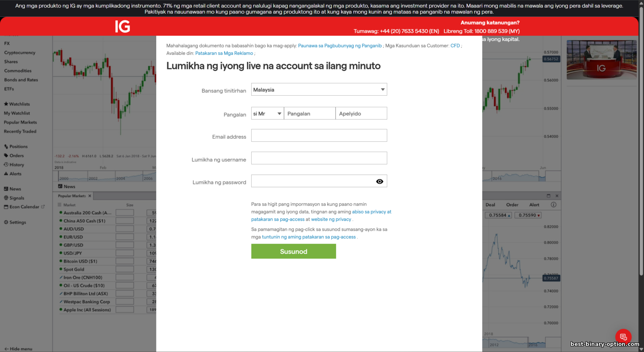This screenshot has height=352, width=644.
Task: Open the IG studio video thumbnail
Action: point(601,60)
